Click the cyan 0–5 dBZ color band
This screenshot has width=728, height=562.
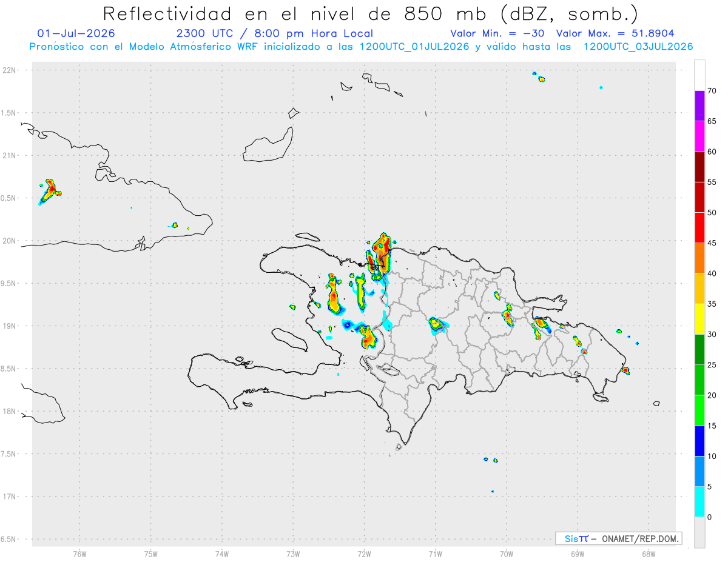pyautogui.click(x=699, y=502)
